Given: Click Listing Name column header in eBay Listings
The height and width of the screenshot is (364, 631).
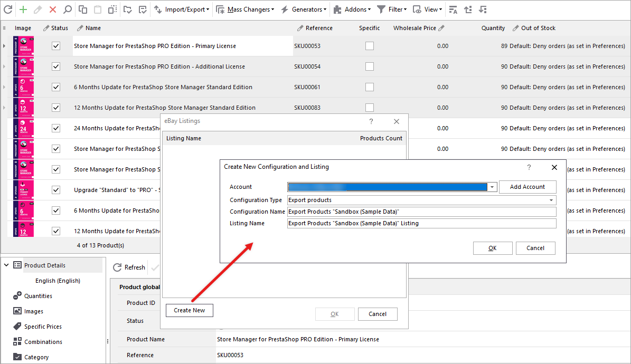Looking at the screenshot, I should point(184,138).
